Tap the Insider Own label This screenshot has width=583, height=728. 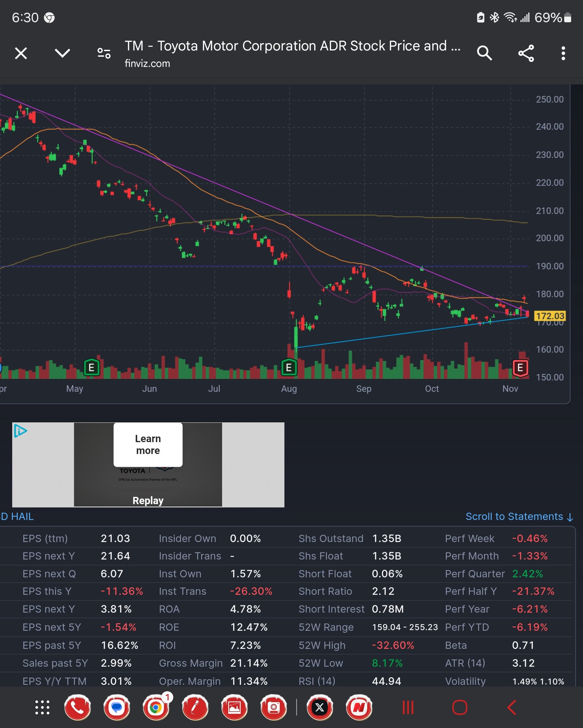(x=188, y=538)
